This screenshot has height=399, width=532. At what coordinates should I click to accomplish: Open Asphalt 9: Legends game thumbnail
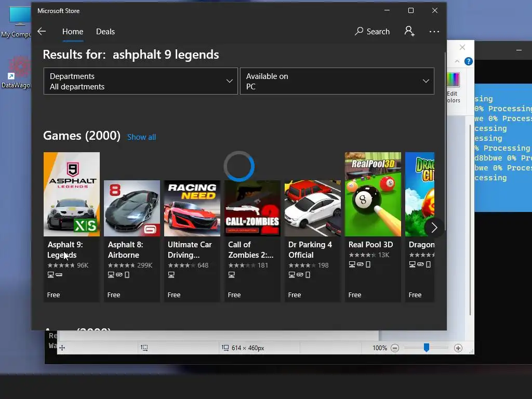pos(72,194)
